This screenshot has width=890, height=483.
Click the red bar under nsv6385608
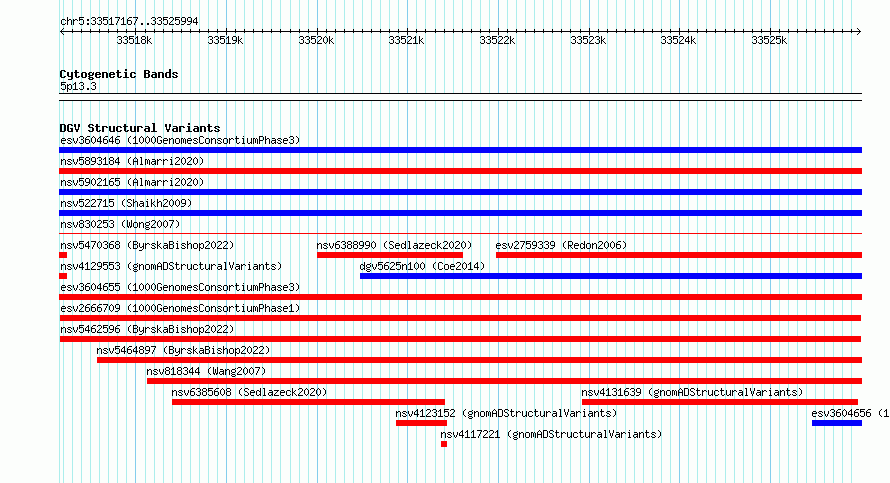308,402
